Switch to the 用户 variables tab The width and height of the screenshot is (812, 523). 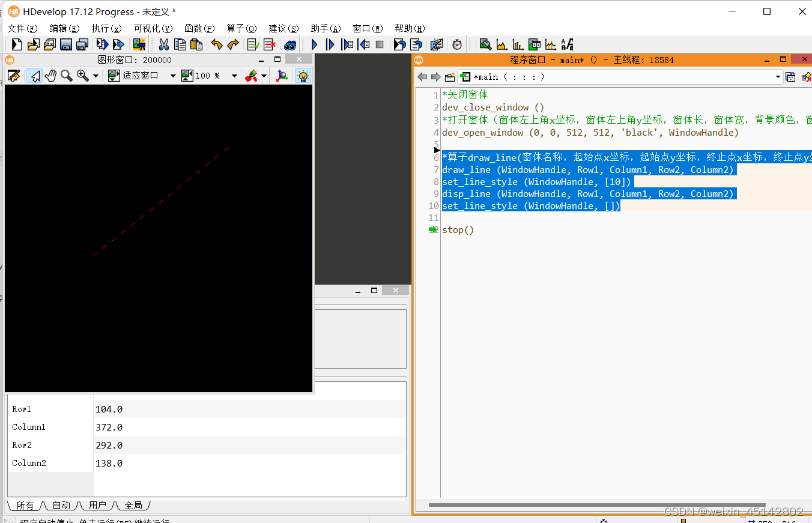point(97,505)
